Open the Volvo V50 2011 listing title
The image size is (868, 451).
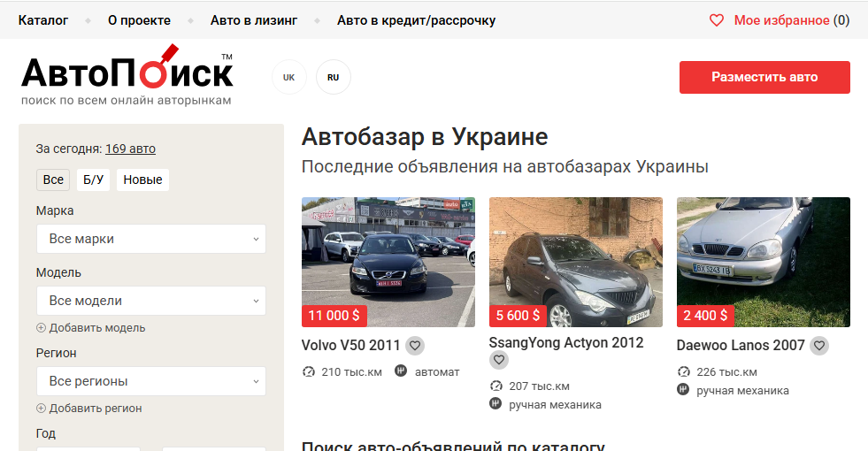tap(351, 345)
